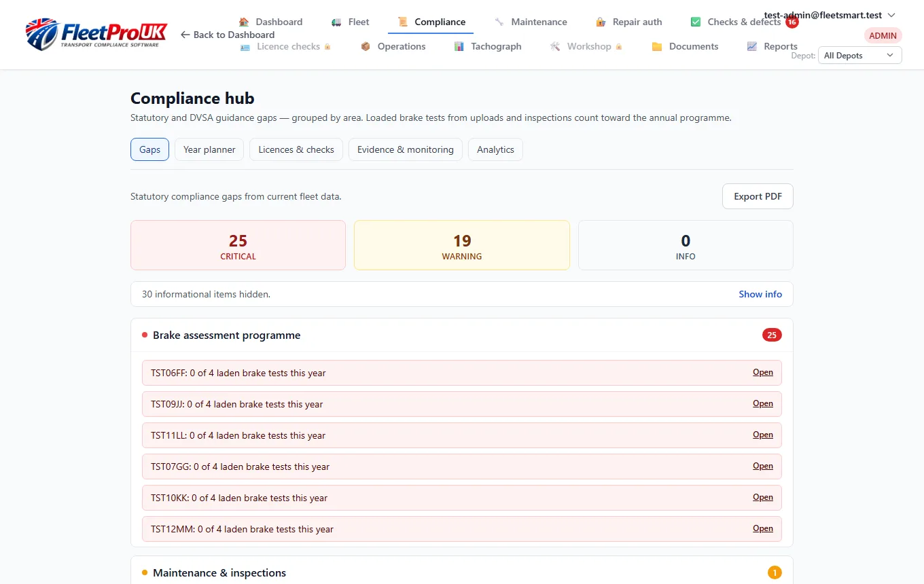Viewport: 924px width, 584px height.
Task: Expand the test-admin account menu chevron
Action: click(891, 15)
